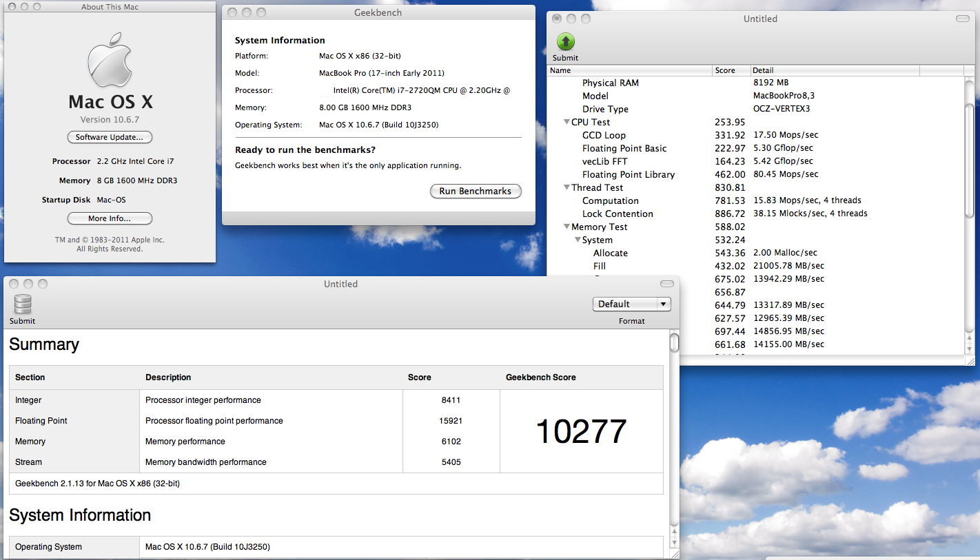The height and width of the screenshot is (560, 980).
Task: Click the Thread Test score 830.81
Action: pos(730,187)
